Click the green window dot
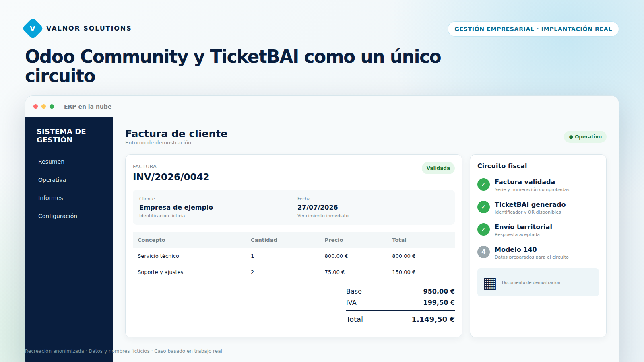 click(52, 107)
